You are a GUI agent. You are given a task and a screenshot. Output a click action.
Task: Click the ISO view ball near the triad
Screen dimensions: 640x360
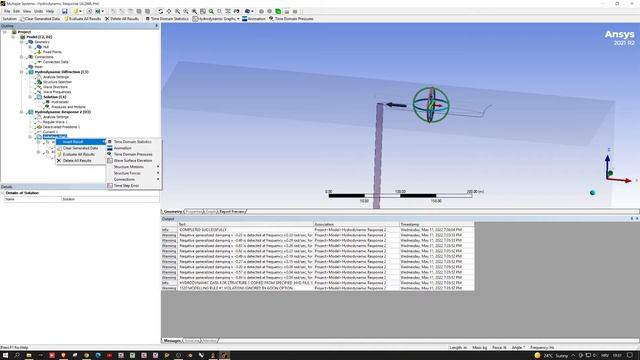[593, 193]
